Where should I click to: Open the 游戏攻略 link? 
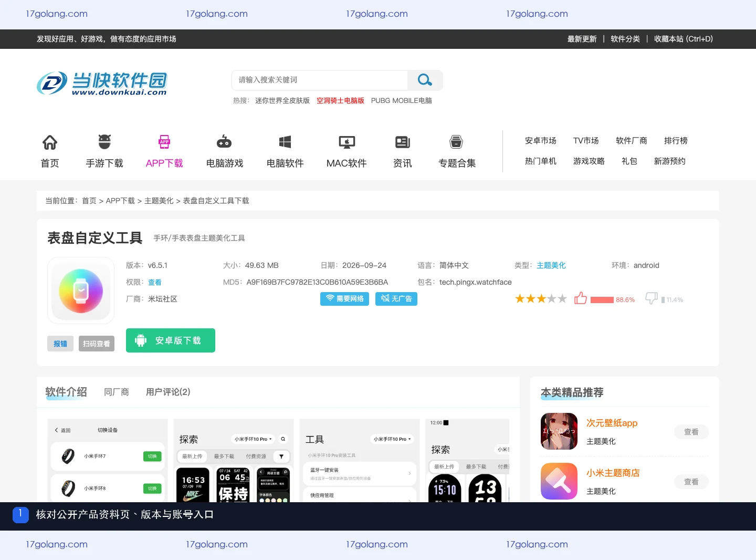[x=589, y=161]
